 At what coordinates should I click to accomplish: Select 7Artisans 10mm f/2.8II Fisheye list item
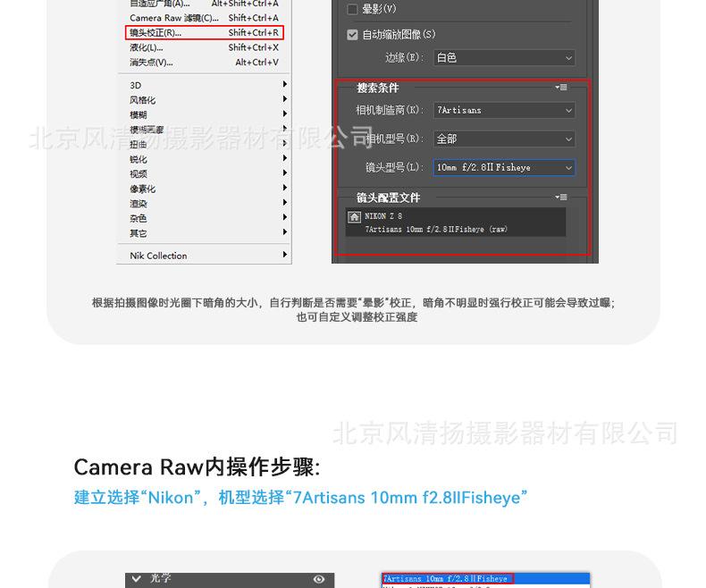pyautogui.click(x=448, y=579)
